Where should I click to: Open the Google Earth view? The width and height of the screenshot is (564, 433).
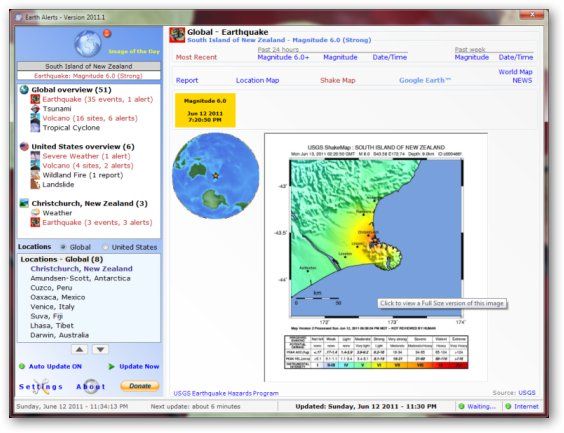pyautogui.click(x=425, y=81)
